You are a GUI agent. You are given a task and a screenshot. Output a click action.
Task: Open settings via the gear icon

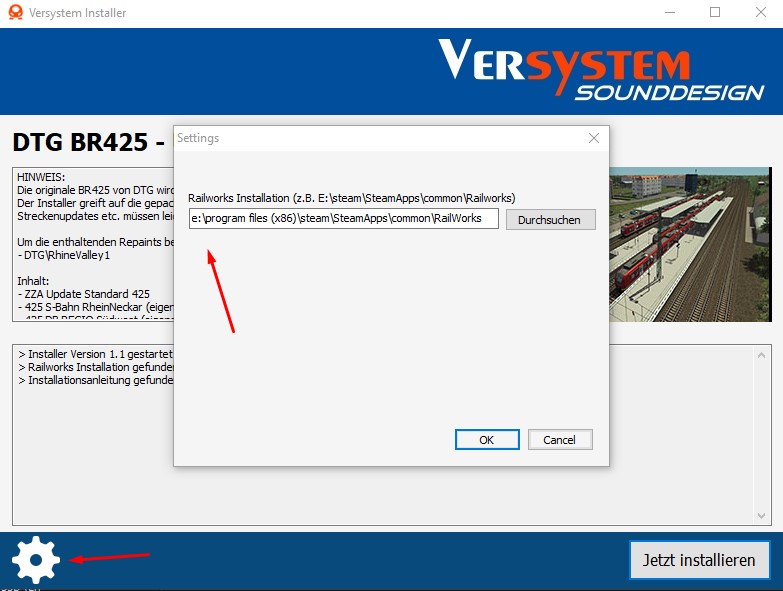pos(36,560)
